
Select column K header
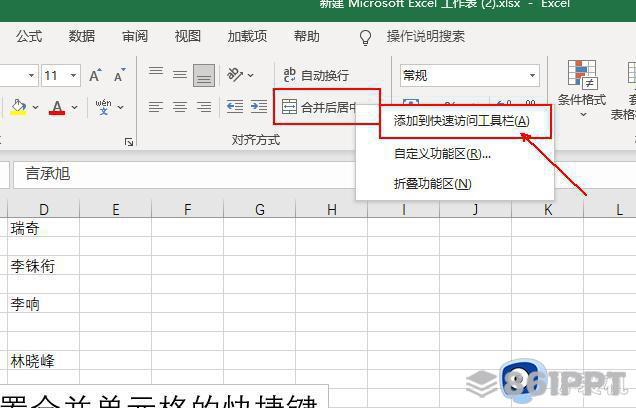click(548, 210)
